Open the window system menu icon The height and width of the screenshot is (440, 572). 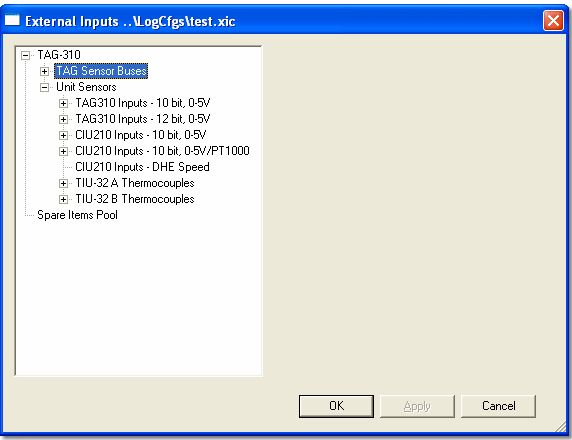tap(12, 20)
